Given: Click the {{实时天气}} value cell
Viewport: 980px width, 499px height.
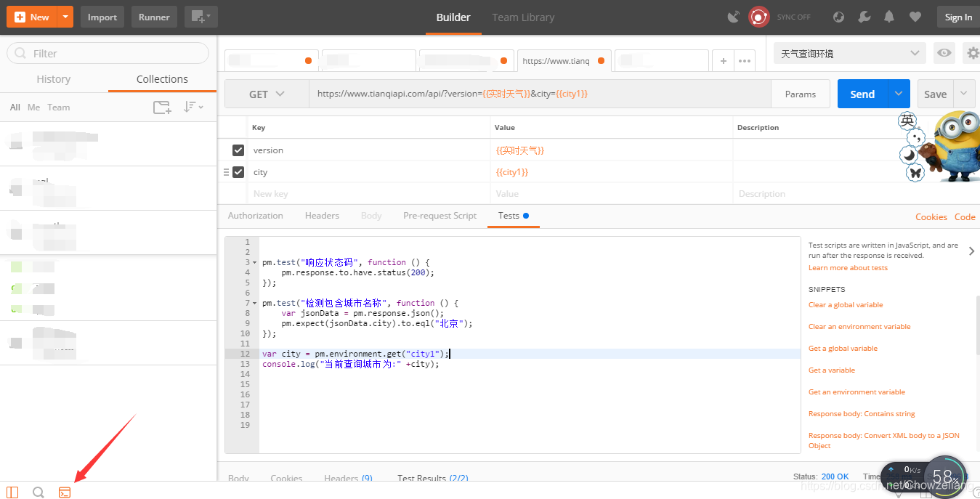Looking at the screenshot, I should point(611,150).
